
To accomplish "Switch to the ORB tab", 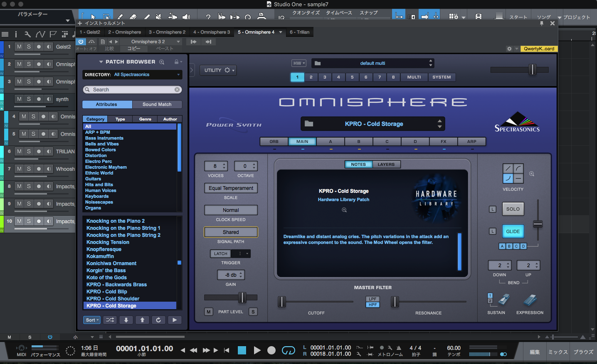I will click(274, 142).
